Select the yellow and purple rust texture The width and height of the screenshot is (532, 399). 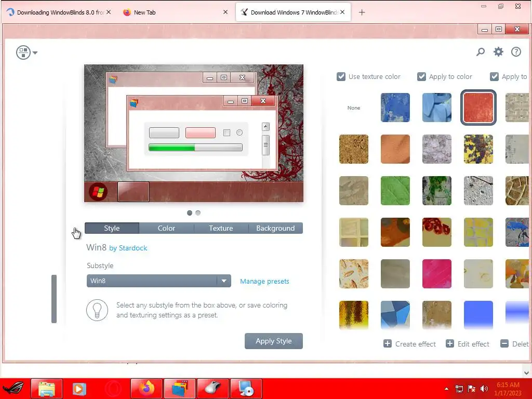click(478, 149)
